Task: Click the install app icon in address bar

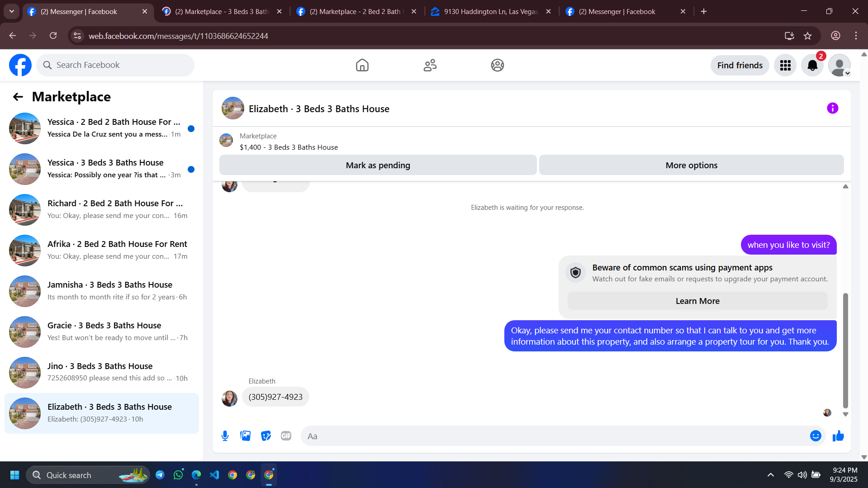Action: pos(789,36)
